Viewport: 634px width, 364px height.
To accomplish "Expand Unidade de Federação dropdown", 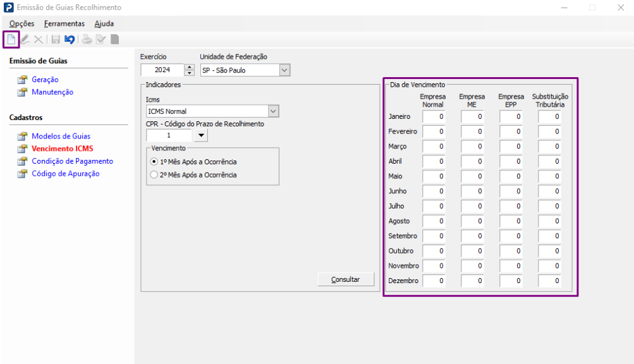I will tap(284, 70).
